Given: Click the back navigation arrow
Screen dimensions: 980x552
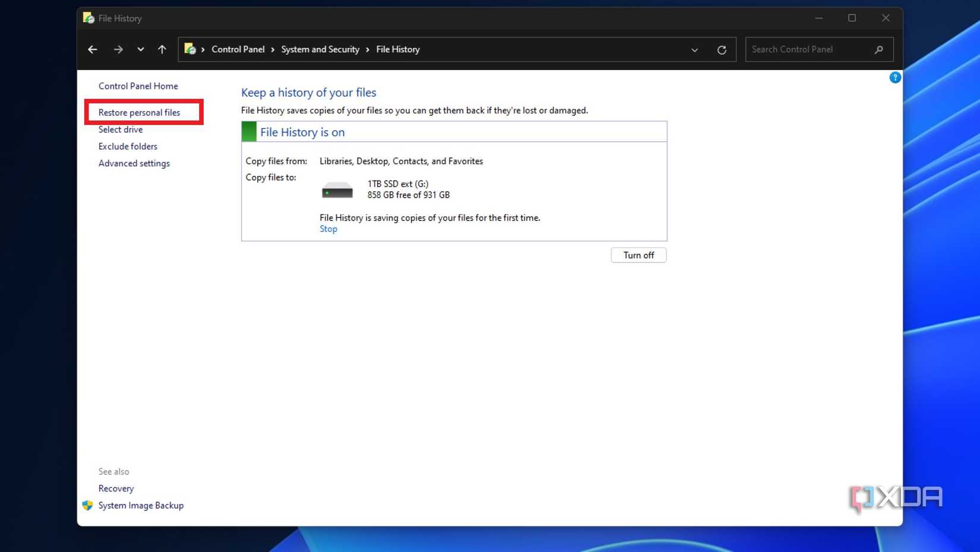Looking at the screenshot, I should click(x=93, y=49).
